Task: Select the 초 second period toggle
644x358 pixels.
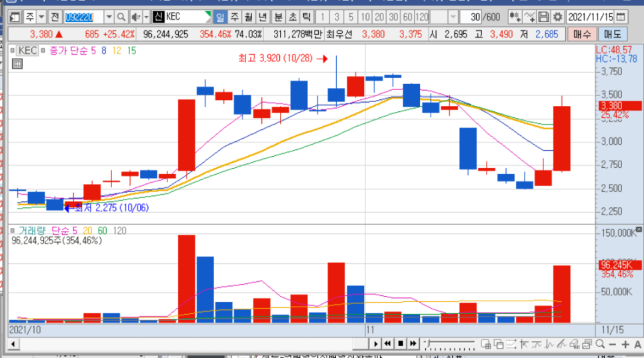Action: pyautogui.click(x=293, y=17)
